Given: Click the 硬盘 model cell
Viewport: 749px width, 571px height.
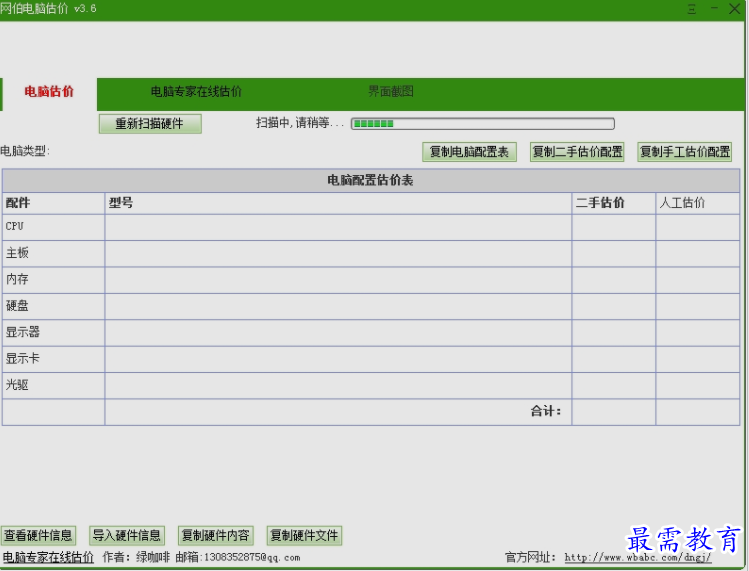Looking at the screenshot, I should tap(338, 307).
